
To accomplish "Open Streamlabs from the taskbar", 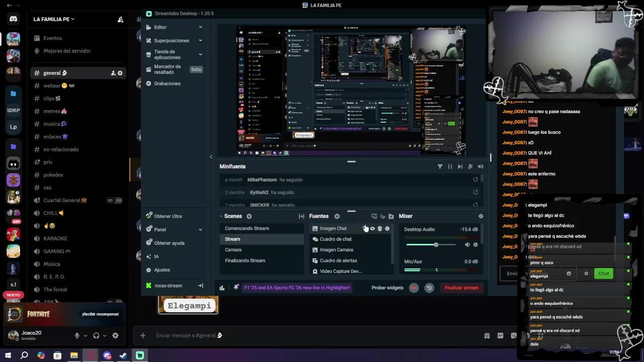I will [140, 355].
